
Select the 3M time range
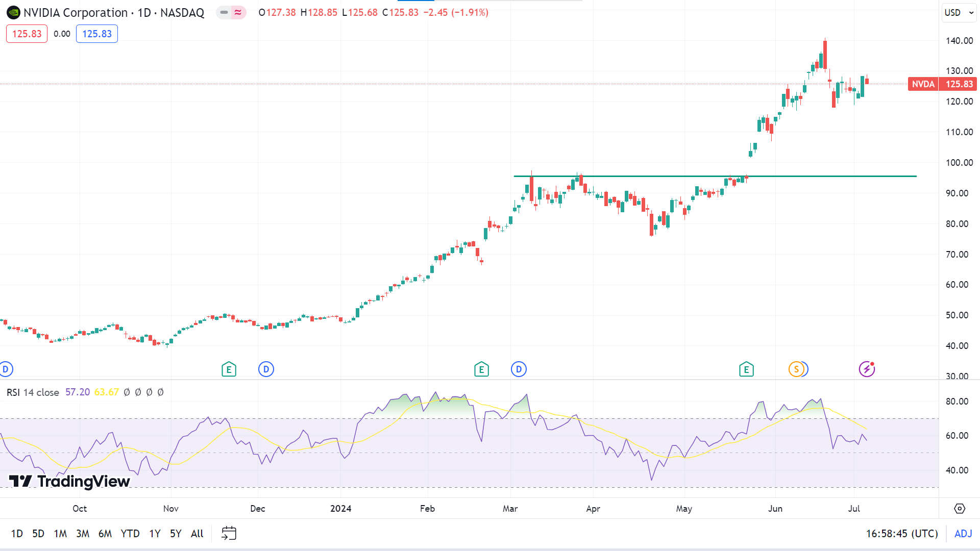click(x=83, y=534)
